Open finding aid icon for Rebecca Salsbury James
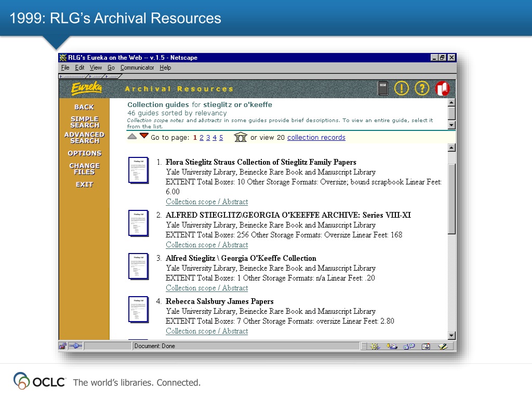532x399 pixels. coord(138,310)
